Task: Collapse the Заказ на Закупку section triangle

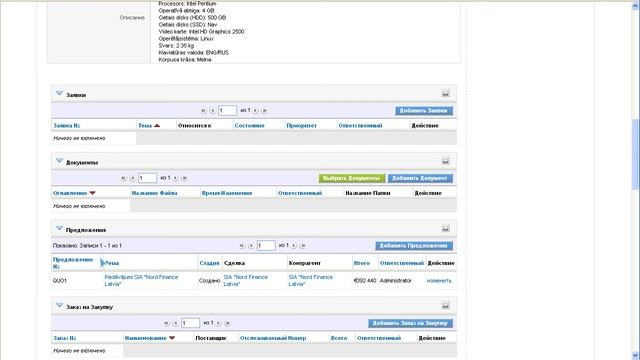Action: 59,305
